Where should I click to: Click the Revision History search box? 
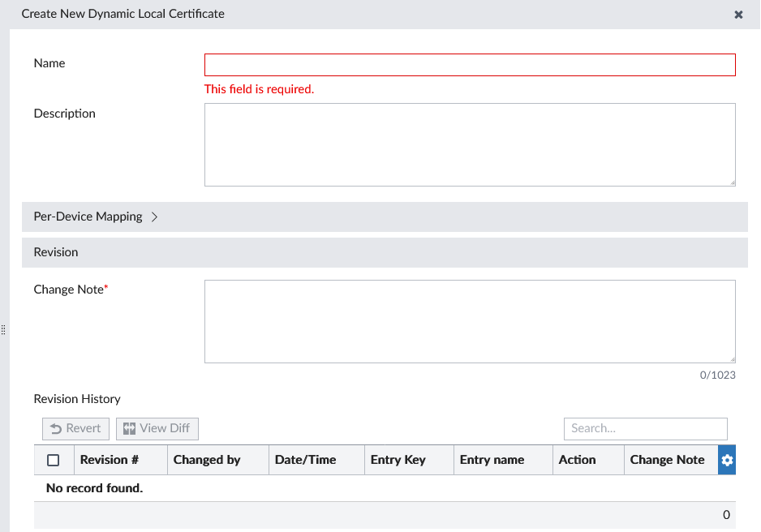(x=646, y=429)
